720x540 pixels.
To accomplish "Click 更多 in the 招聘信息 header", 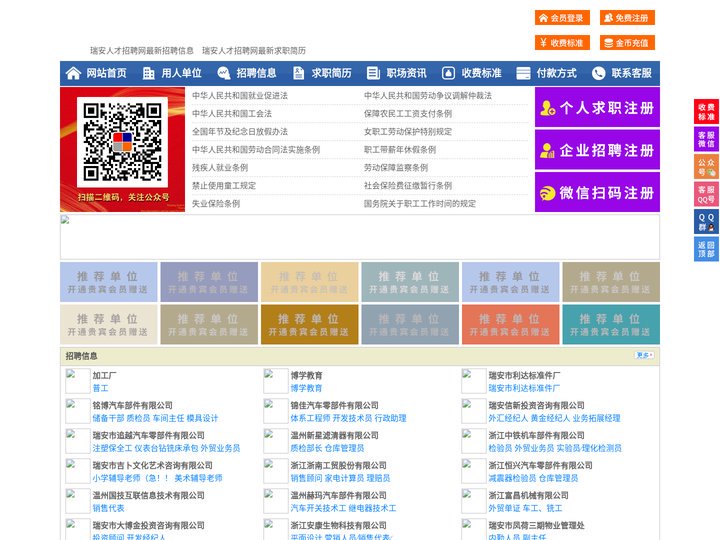I will point(644,355).
